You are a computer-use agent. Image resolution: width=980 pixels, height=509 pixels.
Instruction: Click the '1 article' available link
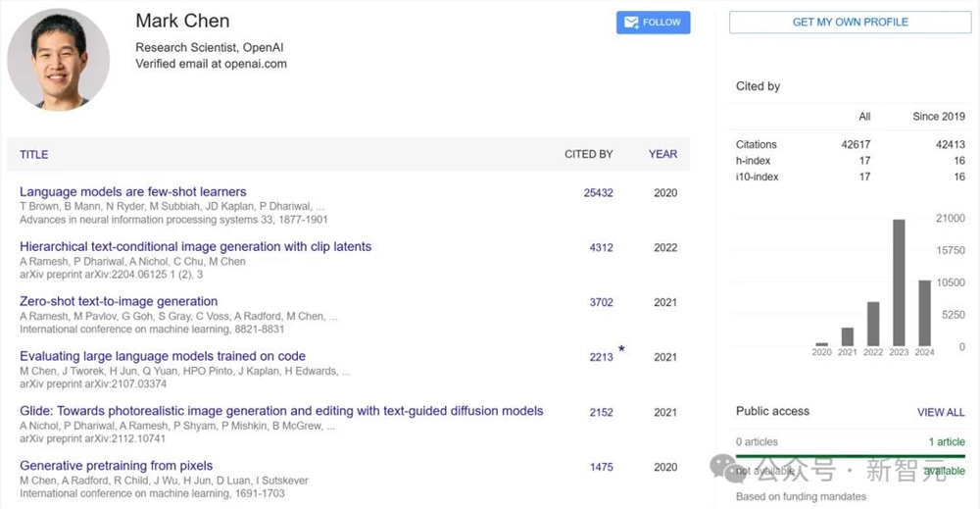(946, 442)
